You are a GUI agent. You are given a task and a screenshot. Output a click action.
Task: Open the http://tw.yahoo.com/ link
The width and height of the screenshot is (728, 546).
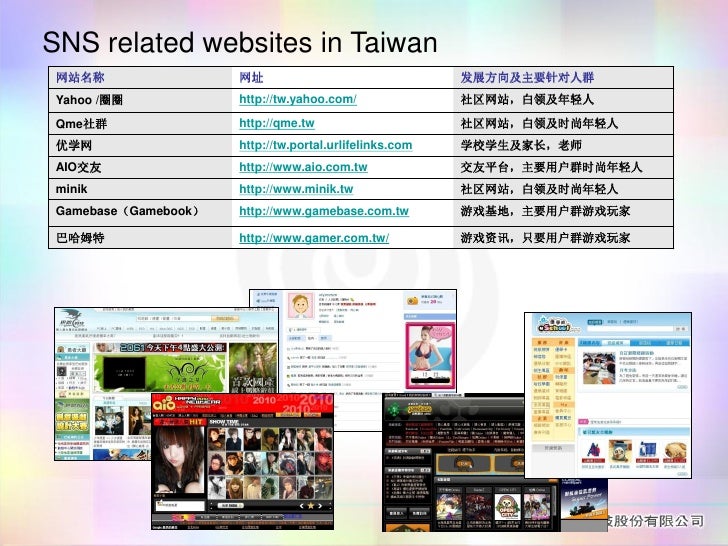[298, 99]
